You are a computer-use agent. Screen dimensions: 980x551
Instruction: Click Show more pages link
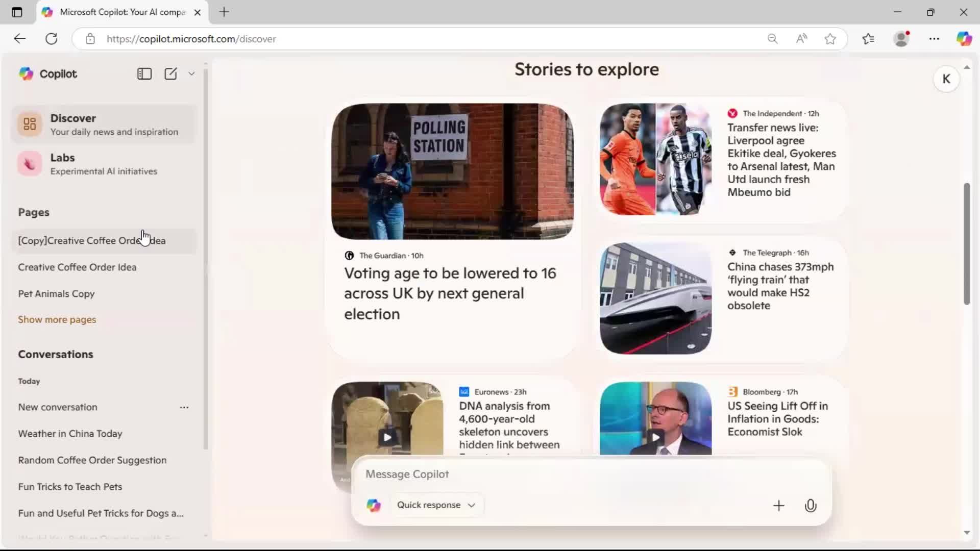tap(57, 320)
